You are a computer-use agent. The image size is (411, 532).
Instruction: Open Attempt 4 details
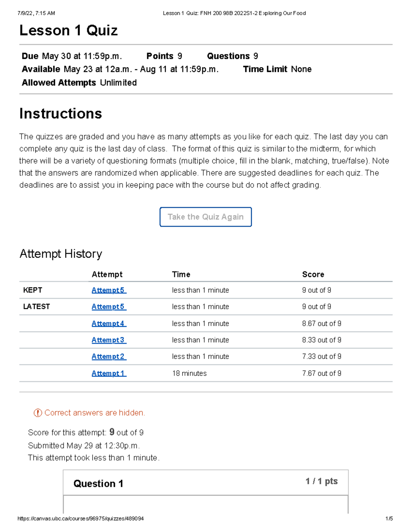(108, 323)
